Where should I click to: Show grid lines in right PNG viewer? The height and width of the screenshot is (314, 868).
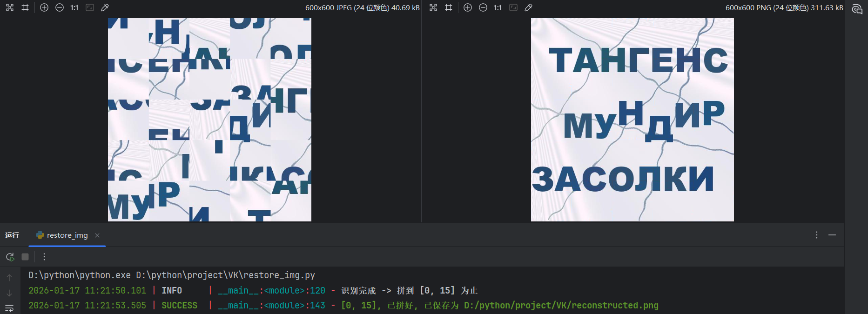[449, 7]
